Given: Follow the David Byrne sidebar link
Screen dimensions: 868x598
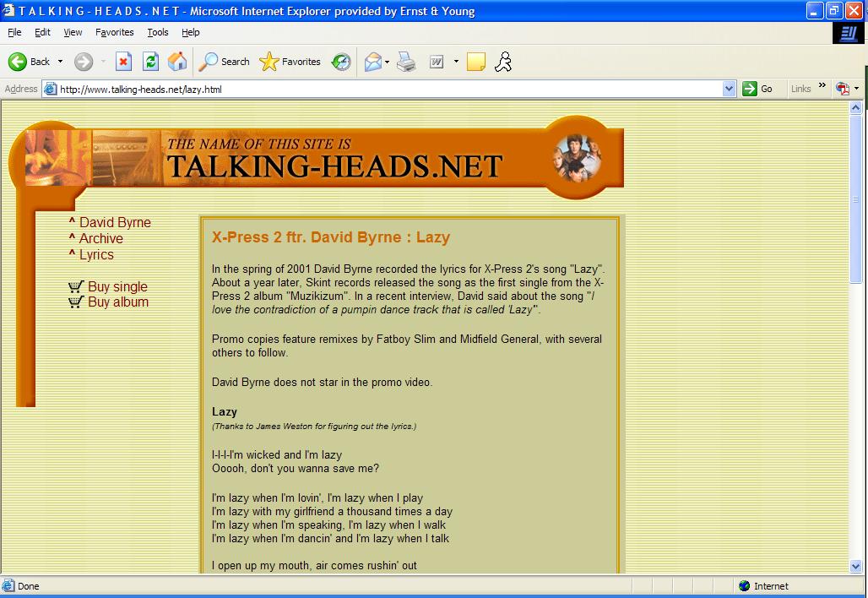Looking at the screenshot, I should tap(115, 222).
